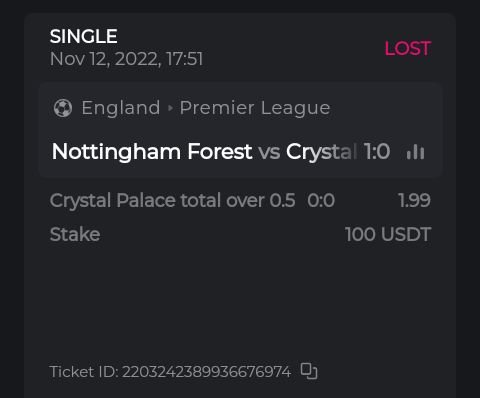Click the SINGLE bet type heading

83,36
